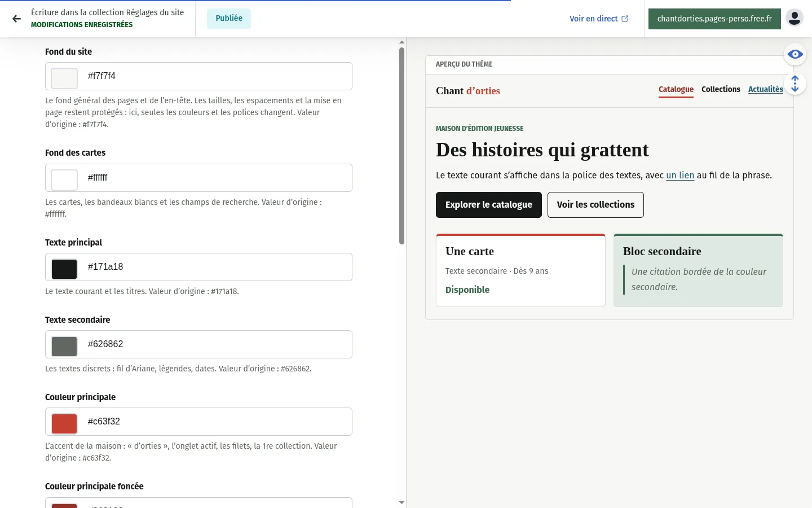This screenshot has width=812, height=508.
Task: Click the back arrow icon
Action: coord(16,19)
